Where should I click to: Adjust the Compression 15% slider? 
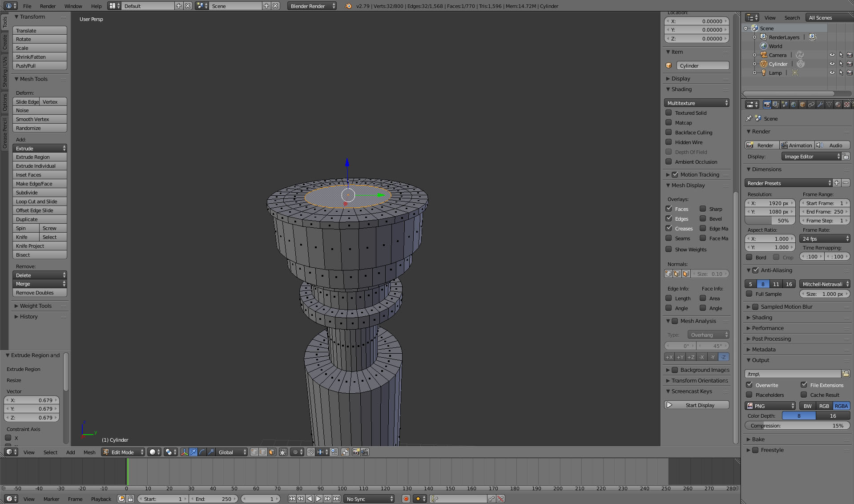pos(797,425)
